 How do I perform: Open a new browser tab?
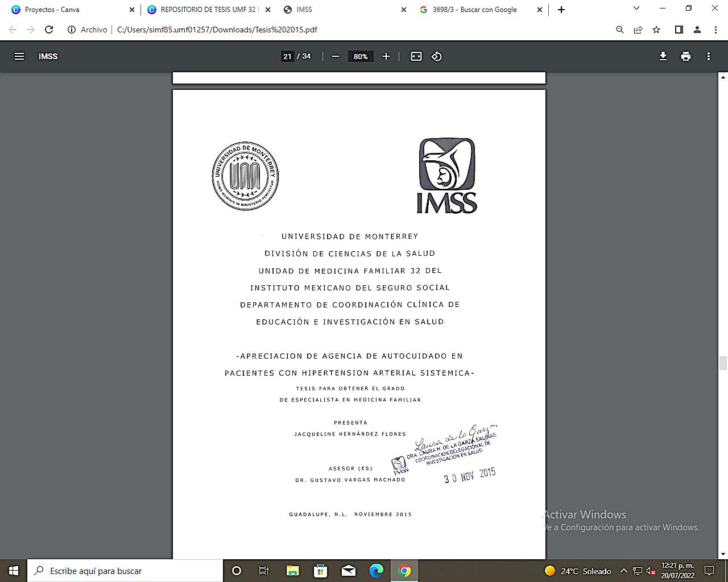(561, 10)
